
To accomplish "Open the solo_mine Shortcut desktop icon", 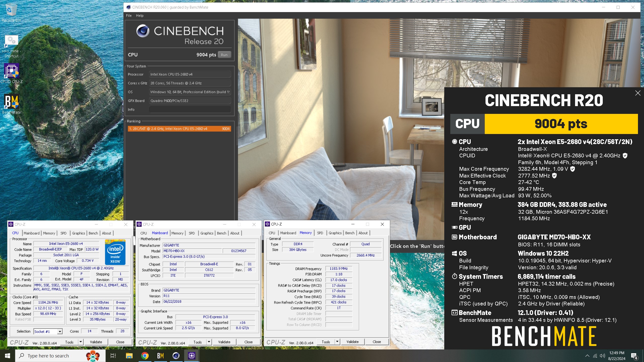I will [11, 47].
